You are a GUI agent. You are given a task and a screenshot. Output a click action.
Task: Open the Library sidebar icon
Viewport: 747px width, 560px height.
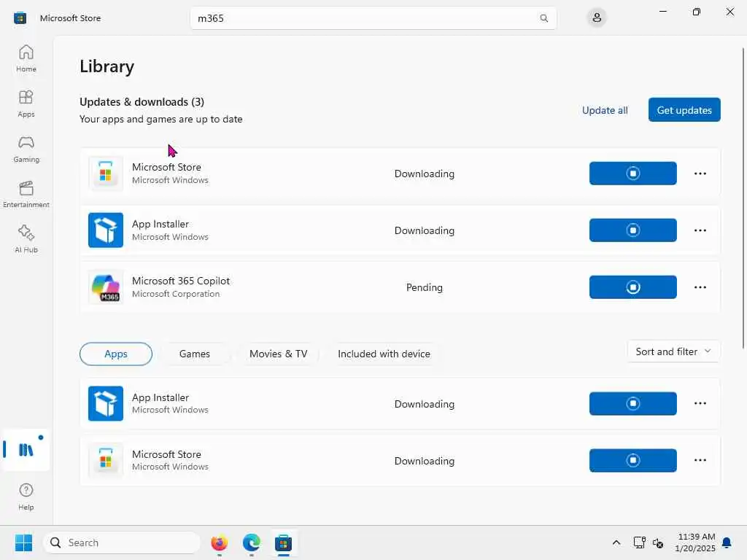26,449
